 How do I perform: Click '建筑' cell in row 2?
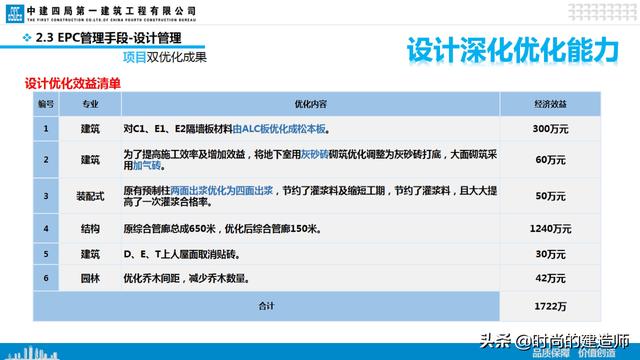tap(90, 160)
